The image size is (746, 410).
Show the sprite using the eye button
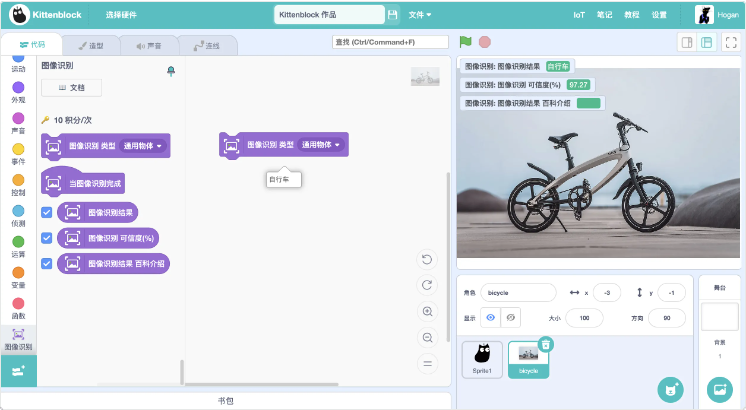coord(490,317)
